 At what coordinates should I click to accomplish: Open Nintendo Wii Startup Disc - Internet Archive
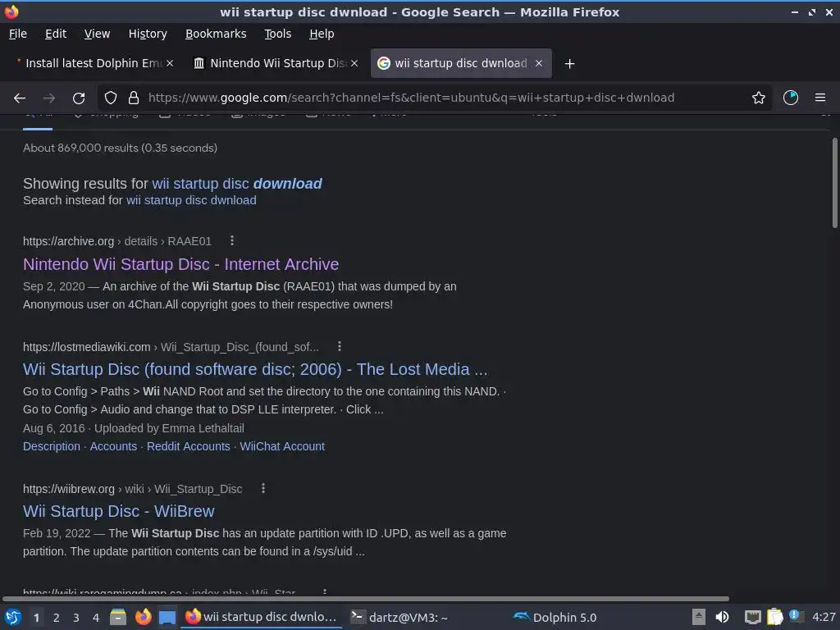tap(181, 264)
